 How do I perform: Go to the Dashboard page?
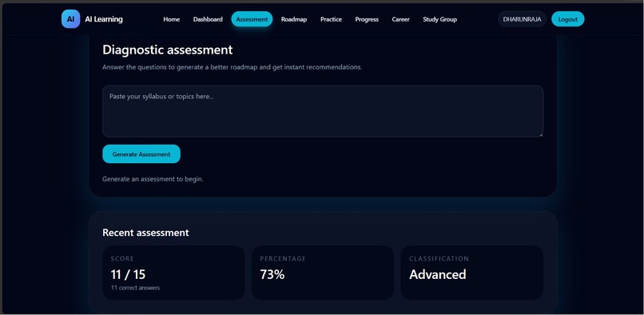tap(208, 19)
